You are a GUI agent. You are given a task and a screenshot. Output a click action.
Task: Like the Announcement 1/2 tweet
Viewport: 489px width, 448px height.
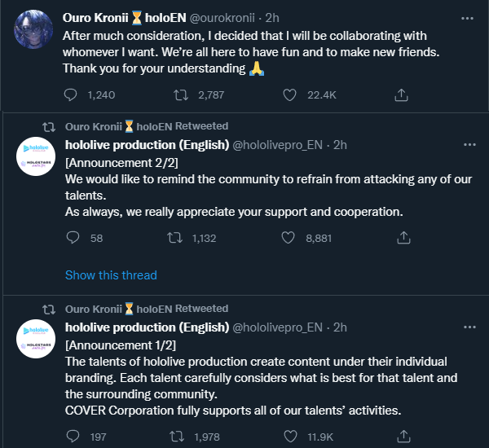tap(288, 437)
